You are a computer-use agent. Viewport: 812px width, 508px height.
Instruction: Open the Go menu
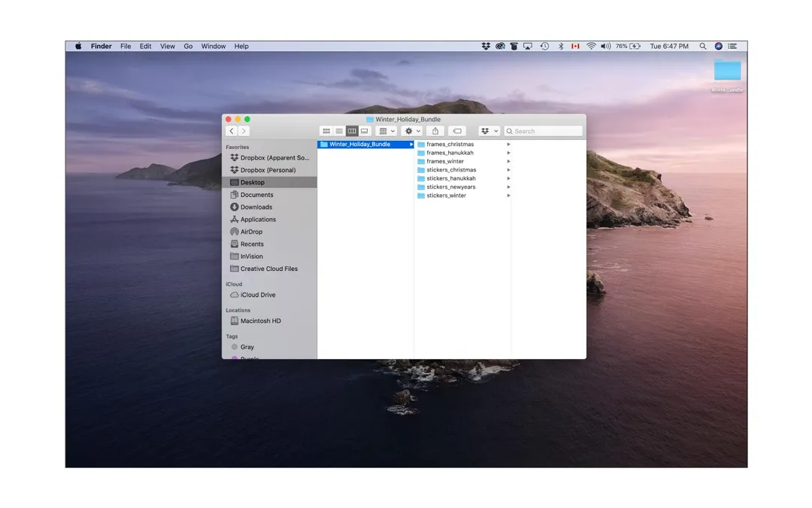tap(188, 46)
